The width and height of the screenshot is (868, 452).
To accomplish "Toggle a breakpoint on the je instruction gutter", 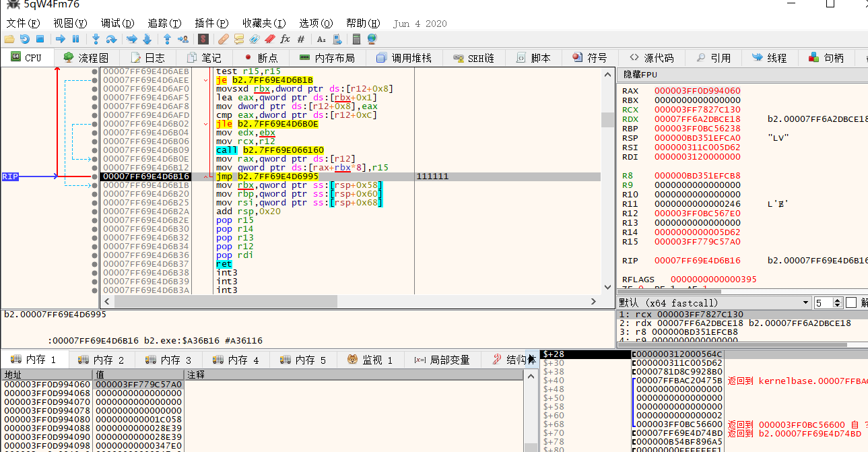I will tap(94, 79).
